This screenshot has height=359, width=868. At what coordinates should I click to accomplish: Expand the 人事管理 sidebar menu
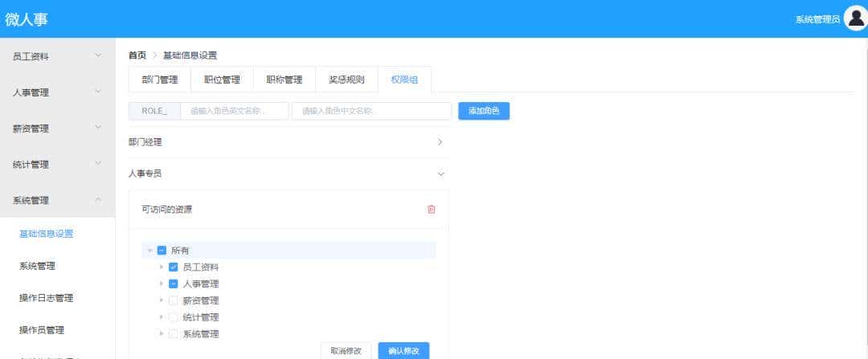[58, 92]
